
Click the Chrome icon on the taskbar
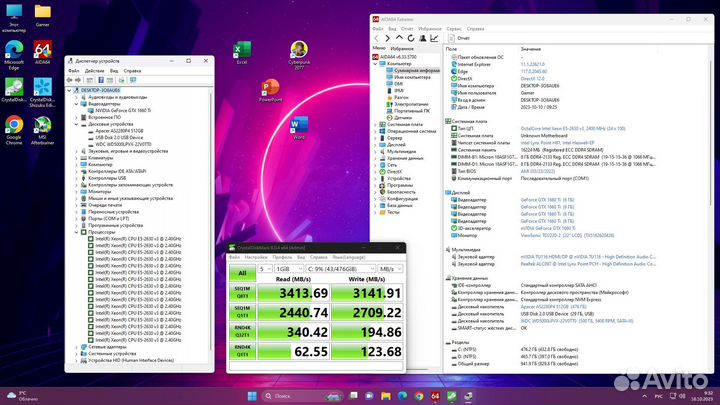tap(419, 396)
